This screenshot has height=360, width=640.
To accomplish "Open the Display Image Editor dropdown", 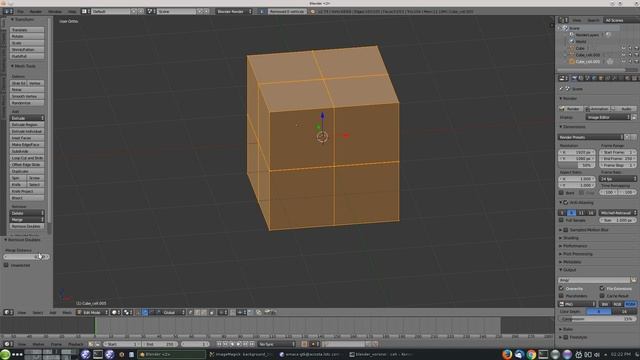I will click(x=608, y=117).
